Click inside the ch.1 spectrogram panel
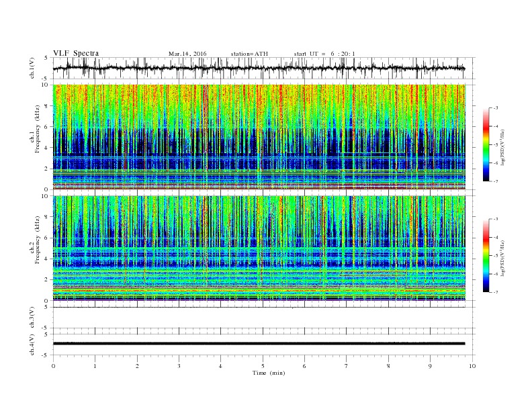Viewport: 532px width, 411px height. pos(259,137)
